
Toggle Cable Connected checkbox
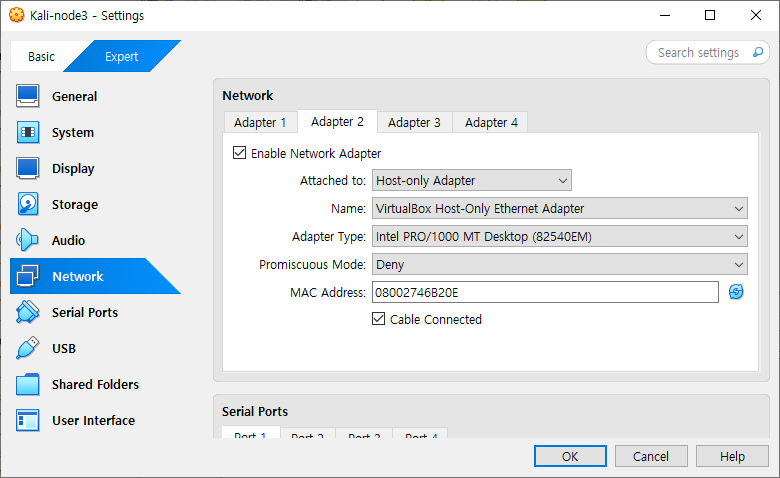click(379, 319)
